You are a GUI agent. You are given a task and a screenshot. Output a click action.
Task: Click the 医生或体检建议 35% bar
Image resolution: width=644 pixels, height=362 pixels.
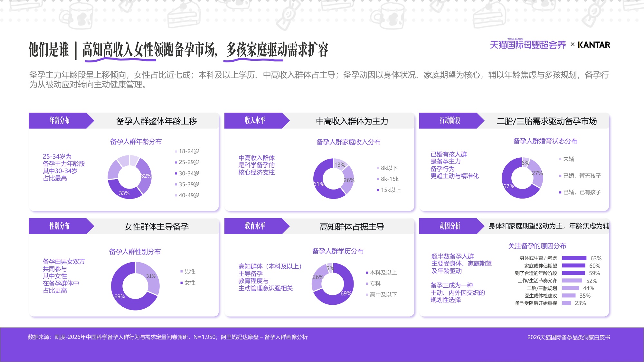tap(569, 296)
